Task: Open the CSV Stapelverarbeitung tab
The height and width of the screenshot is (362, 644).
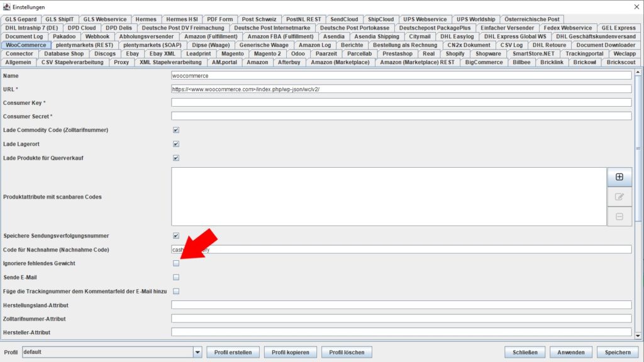Action: tap(72, 62)
